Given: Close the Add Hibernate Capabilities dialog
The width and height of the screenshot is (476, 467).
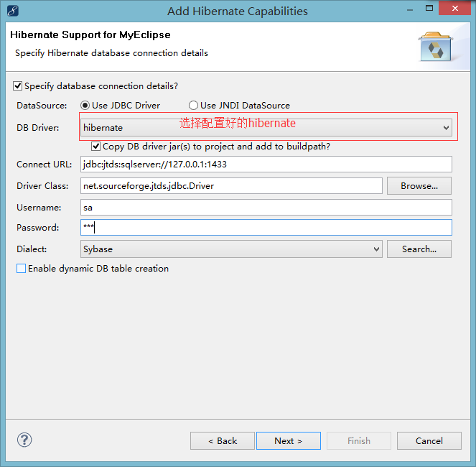Looking at the screenshot, I should (x=454, y=9).
